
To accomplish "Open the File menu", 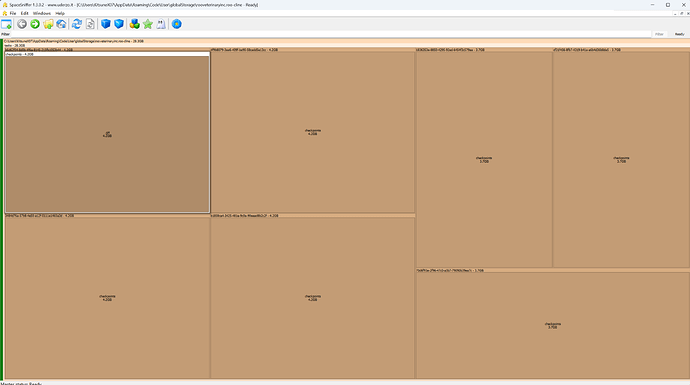I will pos(13,13).
